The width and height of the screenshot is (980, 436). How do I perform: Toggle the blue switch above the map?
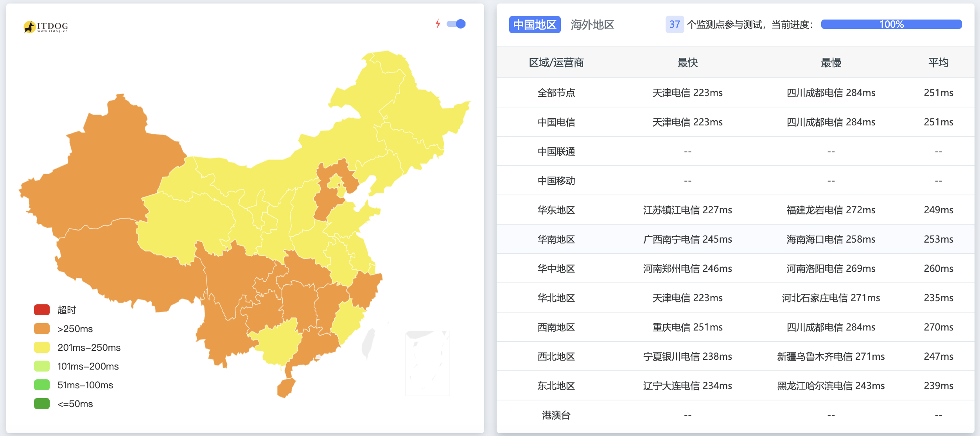click(x=456, y=24)
